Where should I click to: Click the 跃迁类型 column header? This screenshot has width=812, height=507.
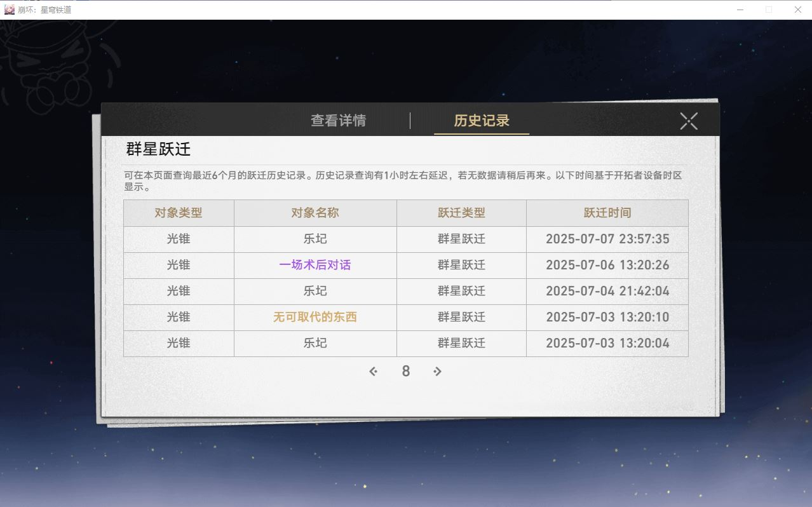point(461,213)
